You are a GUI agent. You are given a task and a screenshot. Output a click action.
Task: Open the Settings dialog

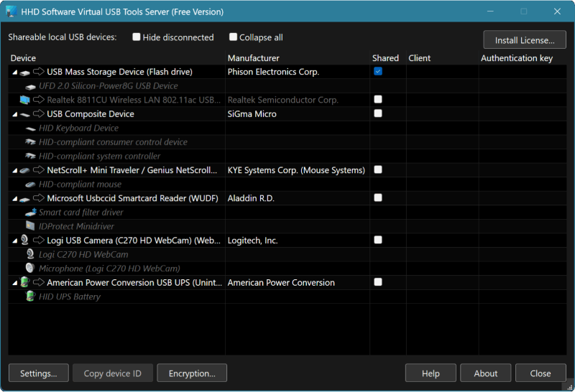[x=39, y=373]
